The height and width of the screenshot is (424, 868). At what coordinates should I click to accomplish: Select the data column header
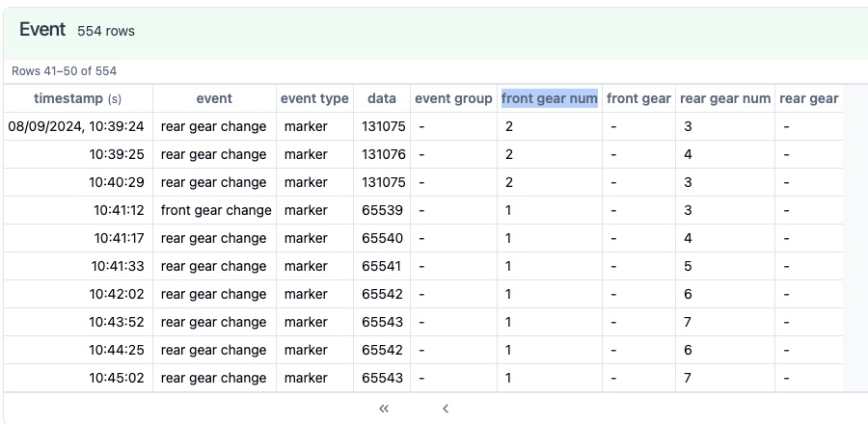coord(382,99)
